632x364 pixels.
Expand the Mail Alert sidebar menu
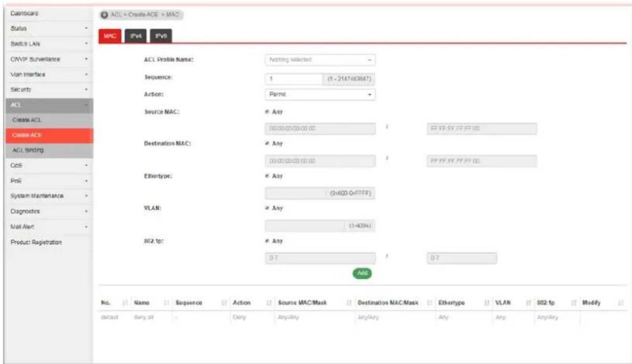49,227
